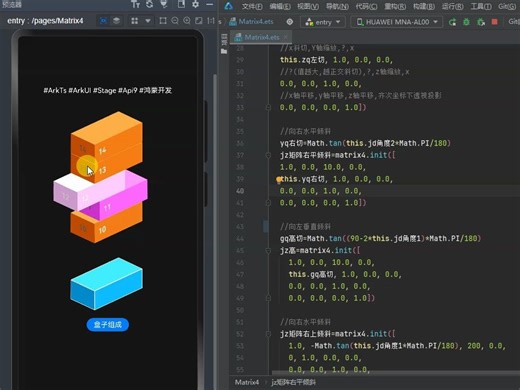Click Matrix4 in bottom breadcrumb bar
This screenshot has height=390, width=520.
coord(247,382)
